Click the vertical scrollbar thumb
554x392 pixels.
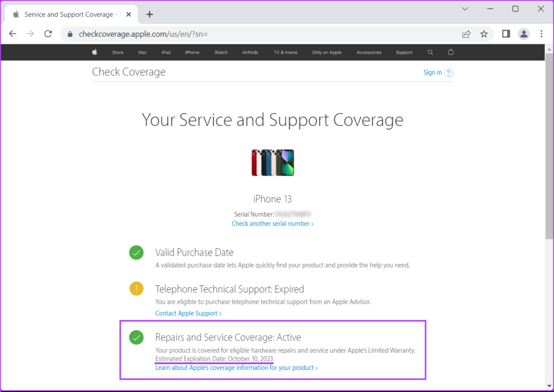point(549,146)
